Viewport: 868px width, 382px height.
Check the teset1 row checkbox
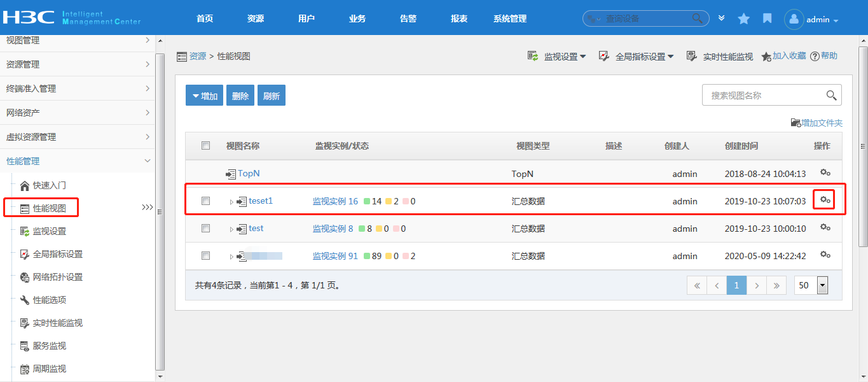coord(205,201)
